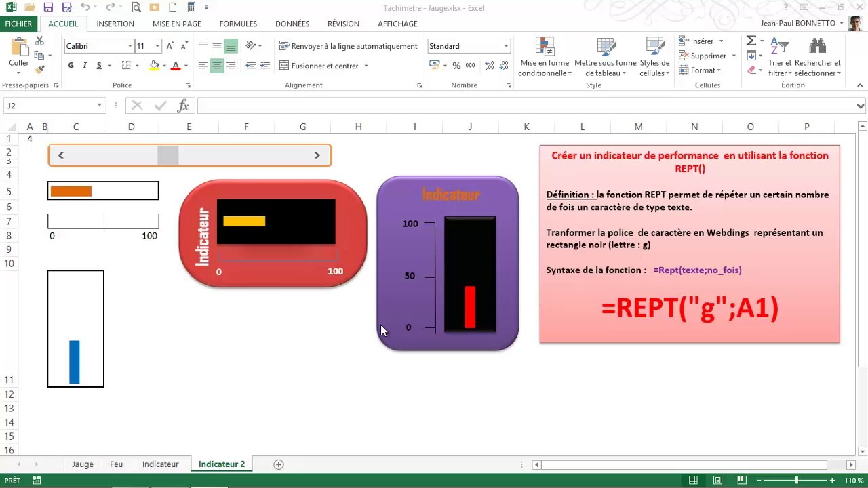868x488 pixels.
Task: Cut the selection with the scissors icon
Action: 39,41
